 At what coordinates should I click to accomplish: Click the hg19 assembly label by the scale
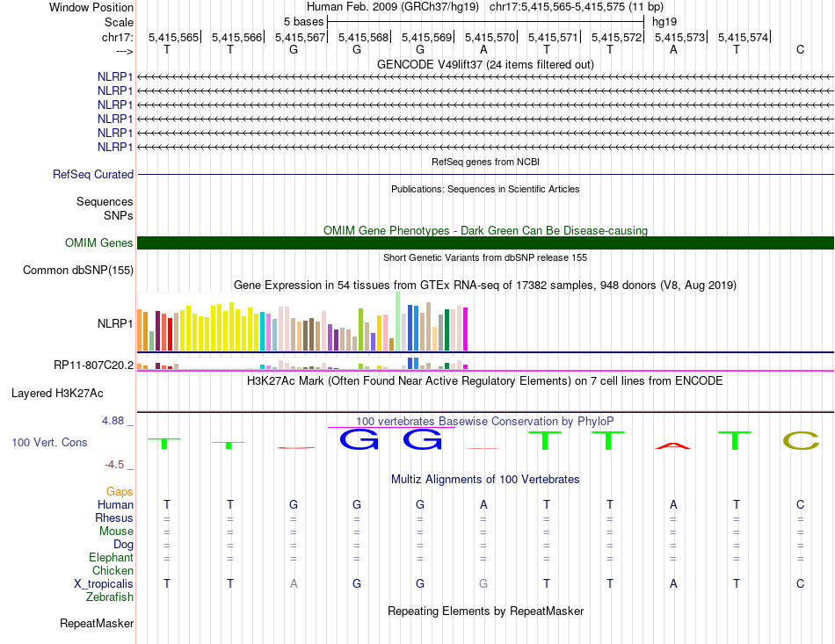tap(664, 22)
